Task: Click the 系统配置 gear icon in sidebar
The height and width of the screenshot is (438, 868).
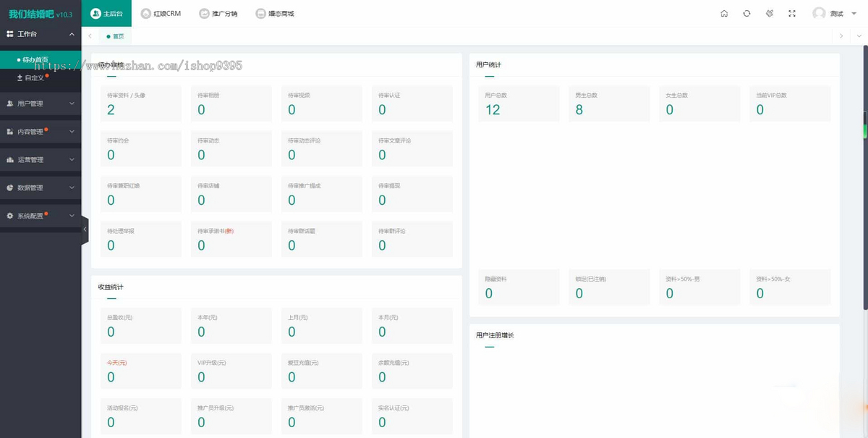Action: click(x=10, y=216)
